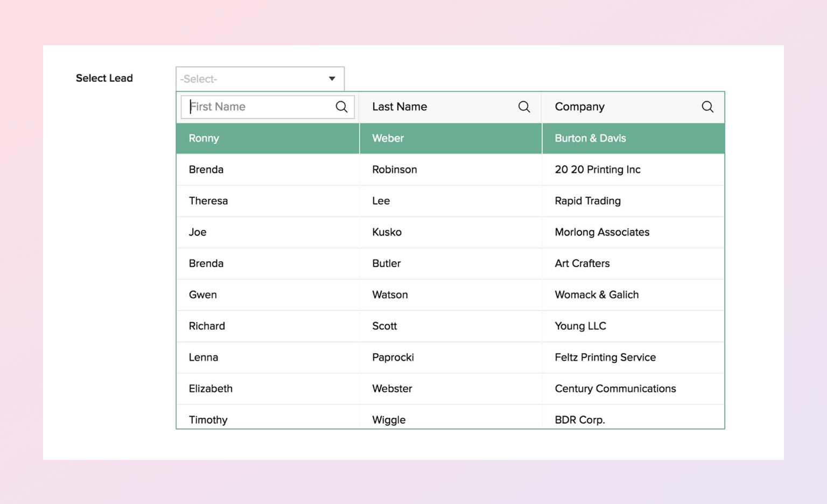Select the Century Communications company cell
827x504 pixels.
pos(615,388)
